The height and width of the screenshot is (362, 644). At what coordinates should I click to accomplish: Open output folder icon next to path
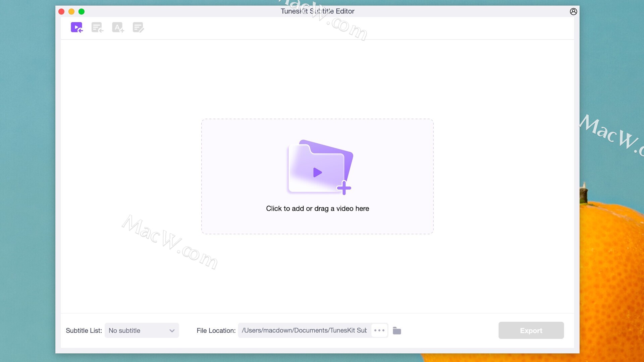397,330
